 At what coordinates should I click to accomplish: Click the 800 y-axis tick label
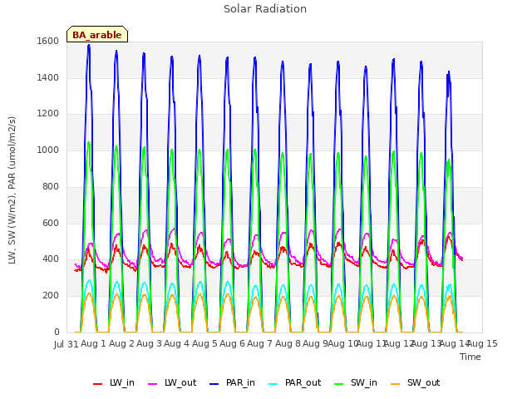[x=51, y=186]
